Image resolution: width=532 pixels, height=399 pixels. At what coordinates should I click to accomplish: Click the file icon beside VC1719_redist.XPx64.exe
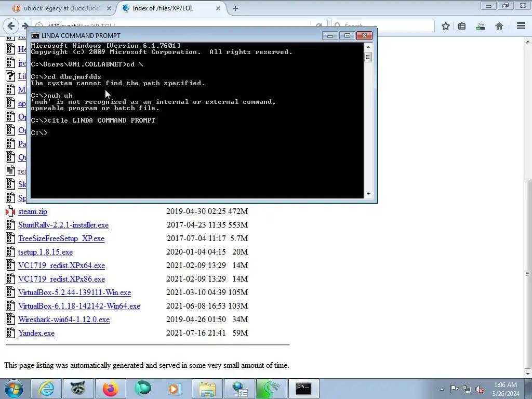point(10,265)
